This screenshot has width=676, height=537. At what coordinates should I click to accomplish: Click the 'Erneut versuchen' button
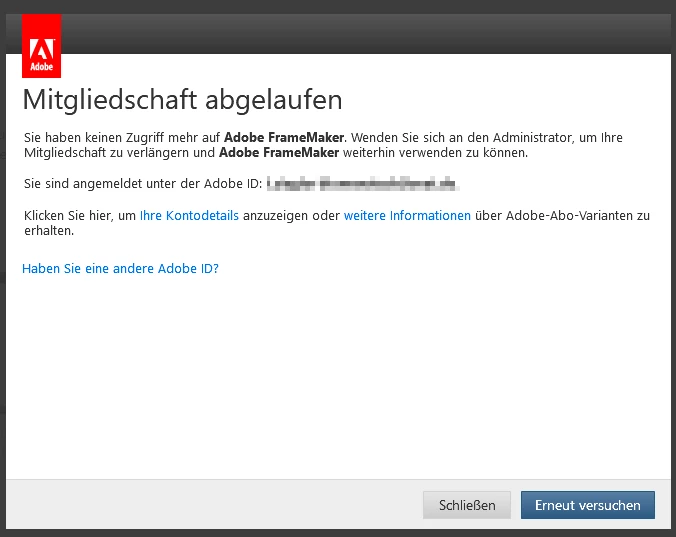588,505
